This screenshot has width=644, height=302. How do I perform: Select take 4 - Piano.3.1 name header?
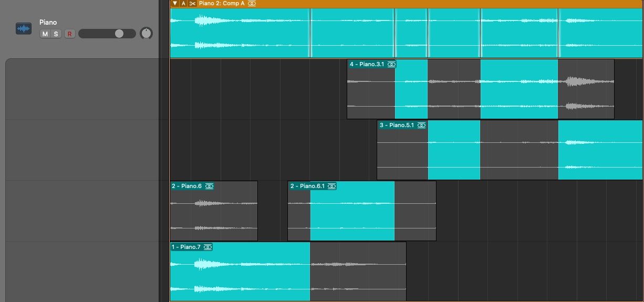pyautogui.click(x=367, y=64)
